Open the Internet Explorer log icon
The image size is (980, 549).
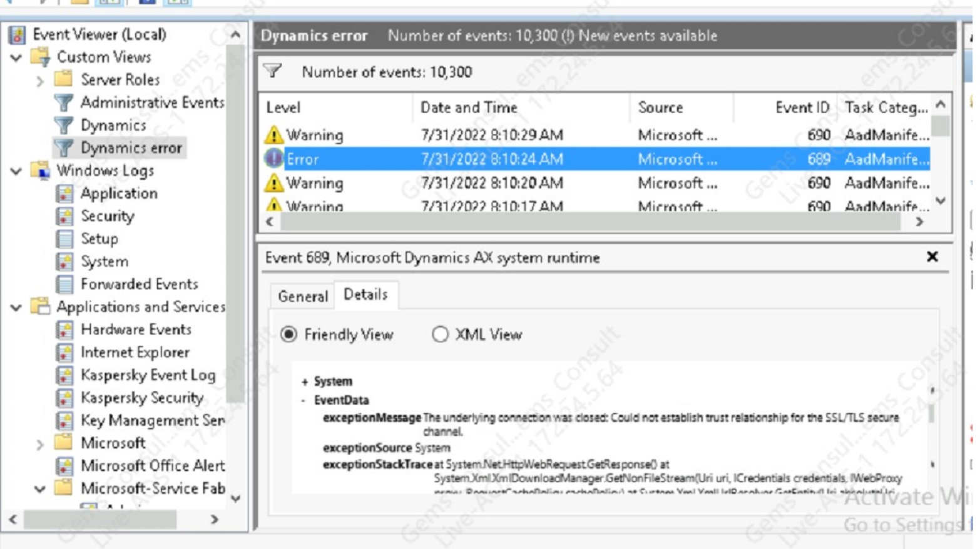tap(64, 353)
